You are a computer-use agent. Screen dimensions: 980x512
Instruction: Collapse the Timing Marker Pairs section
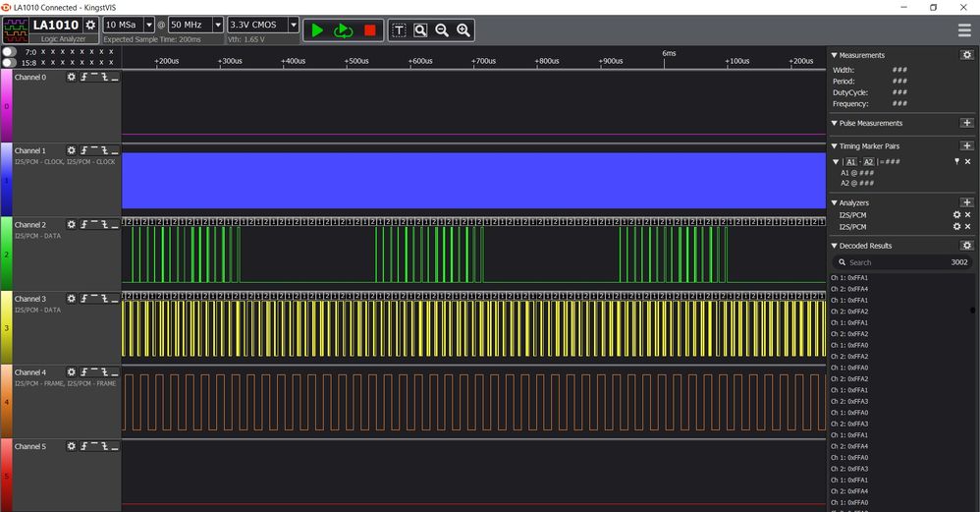coord(835,145)
